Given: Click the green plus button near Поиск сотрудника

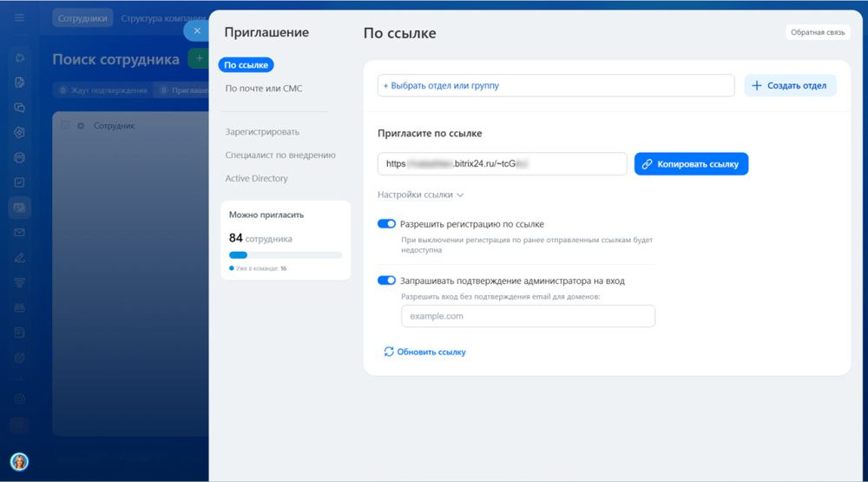Looking at the screenshot, I should coord(198,58).
